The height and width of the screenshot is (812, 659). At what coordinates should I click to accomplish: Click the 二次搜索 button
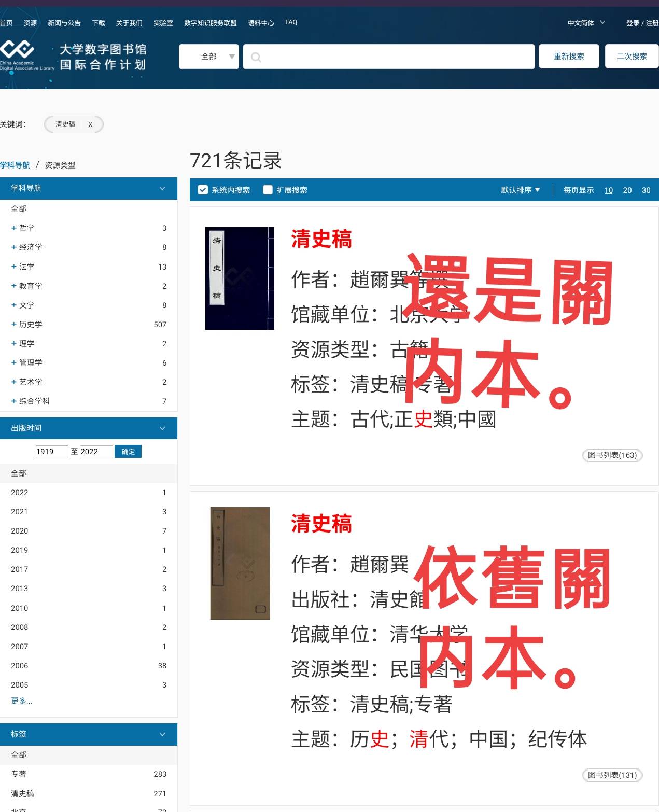632,57
